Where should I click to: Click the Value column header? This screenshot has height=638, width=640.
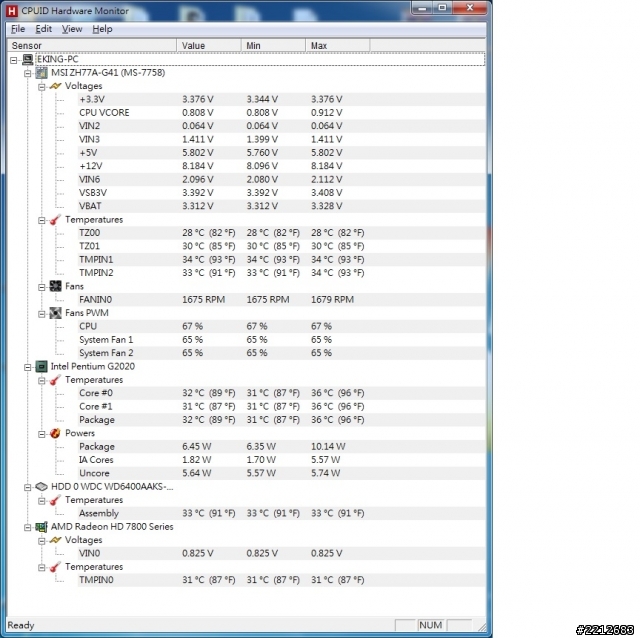tap(209, 45)
